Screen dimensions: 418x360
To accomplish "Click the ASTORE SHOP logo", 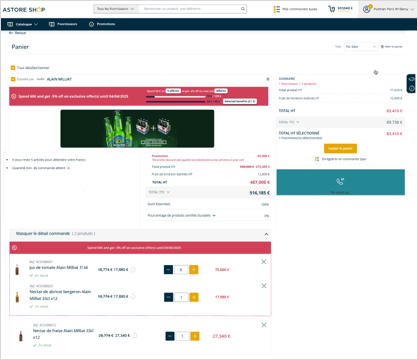I will point(24,10).
